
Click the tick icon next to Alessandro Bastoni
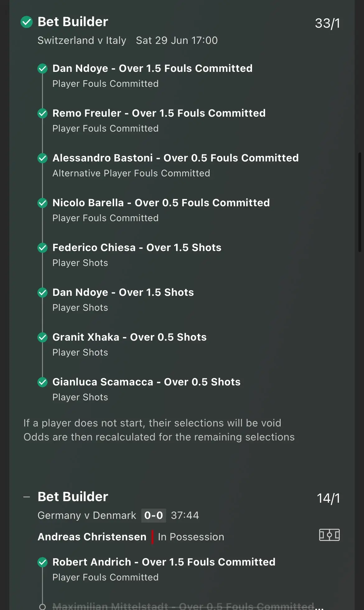[43, 158]
